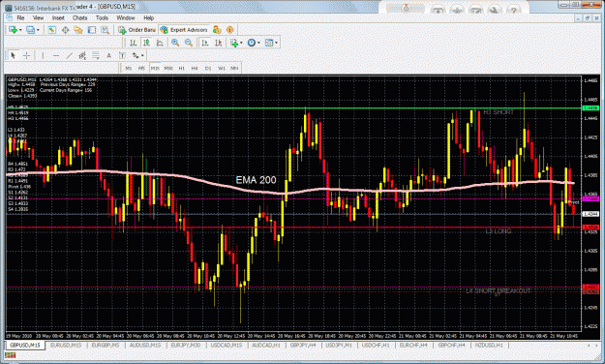Open the View menu
Viewport: 605px width, 364px height.
tap(38, 17)
